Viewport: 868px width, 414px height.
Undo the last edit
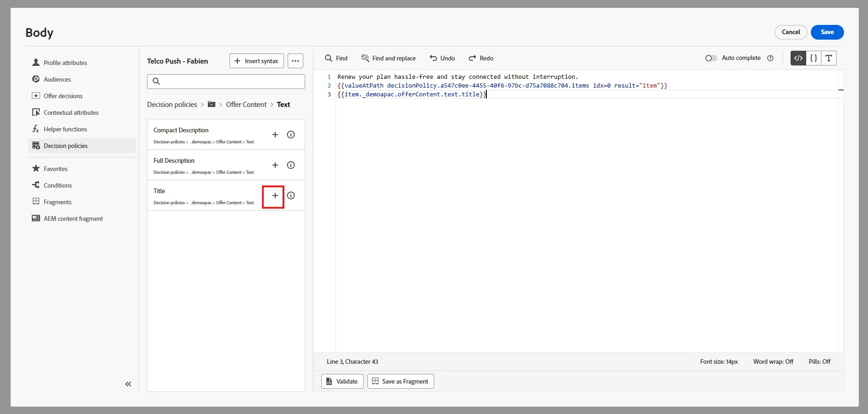442,58
